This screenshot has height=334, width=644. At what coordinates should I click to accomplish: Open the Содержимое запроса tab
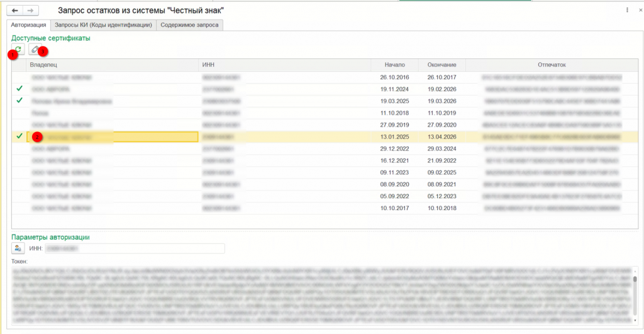point(189,25)
